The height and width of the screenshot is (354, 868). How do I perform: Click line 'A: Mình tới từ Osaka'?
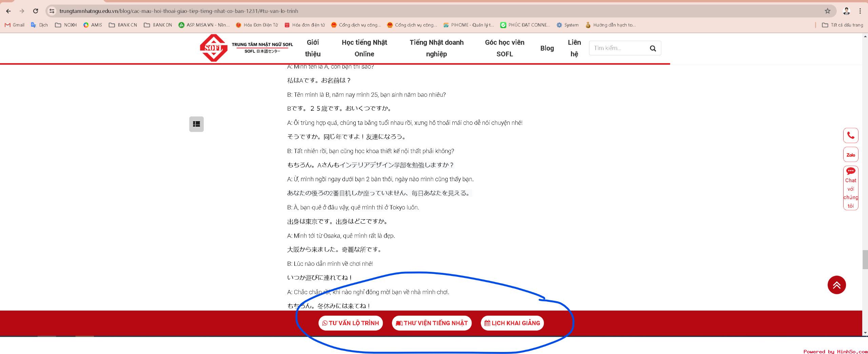coord(341,236)
